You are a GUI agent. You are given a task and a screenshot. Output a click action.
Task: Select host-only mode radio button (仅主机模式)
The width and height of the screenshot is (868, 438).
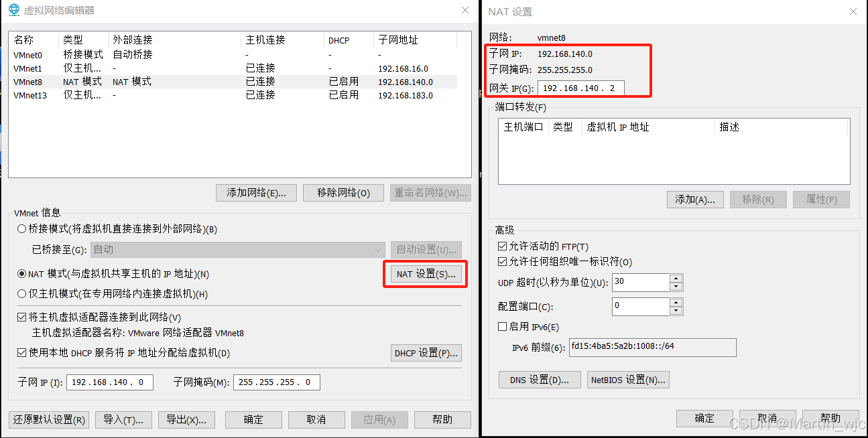22,293
